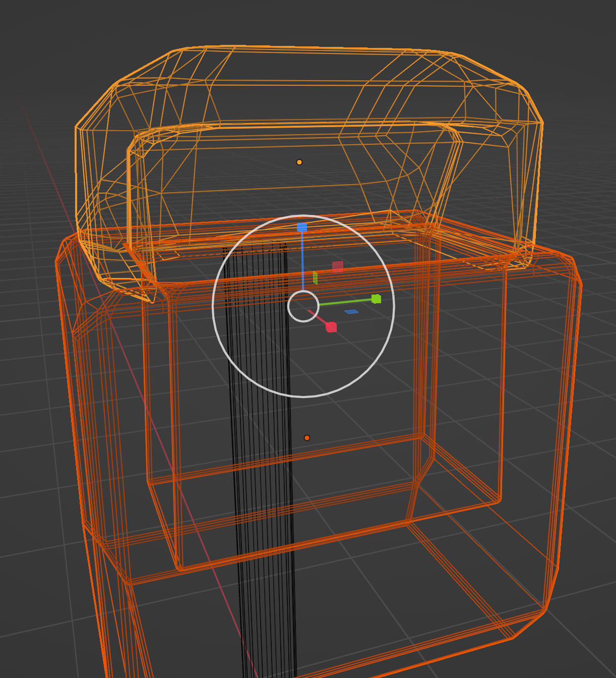Click the blue plane handle on gizmo
The height and width of the screenshot is (678, 616).
pyautogui.click(x=351, y=312)
